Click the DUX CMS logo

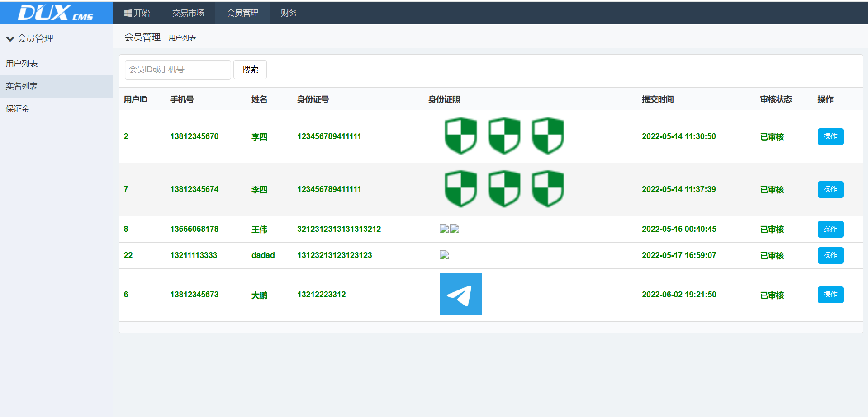[x=56, y=13]
